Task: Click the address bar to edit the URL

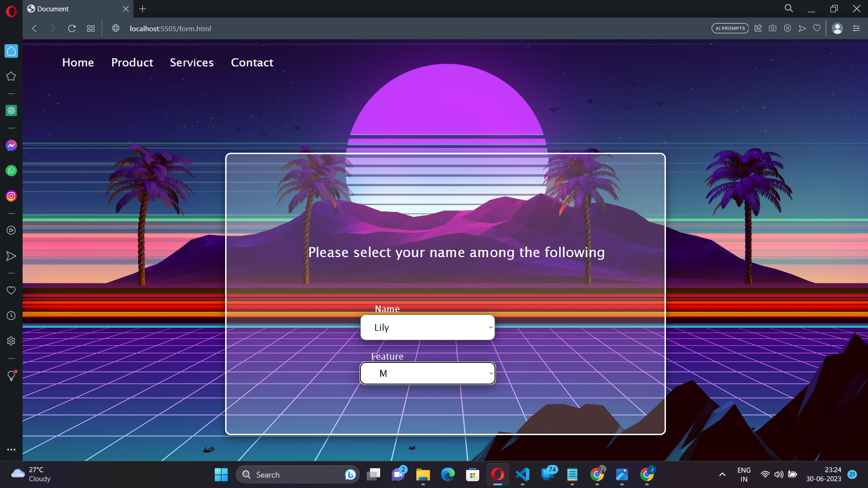Action: tap(170, 28)
